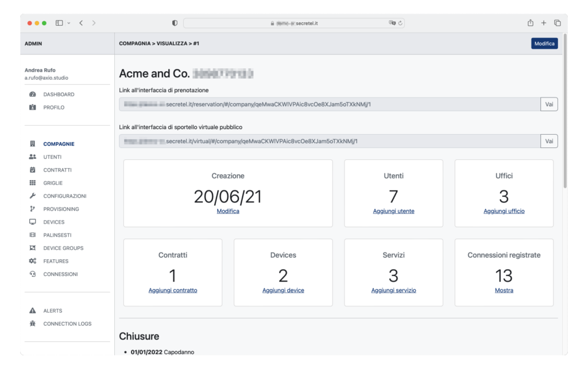The image size is (588, 382).
Task: Expand the sidebar toggle dropdown chevron
Action: click(x=69, y=23)
